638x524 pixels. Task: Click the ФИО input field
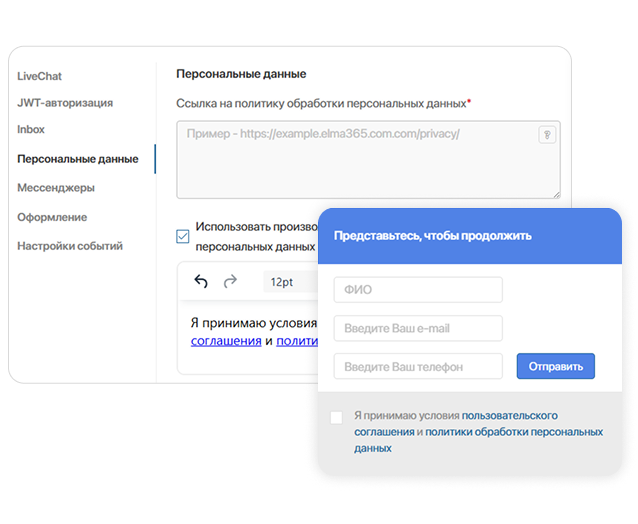tap(418, 290)
